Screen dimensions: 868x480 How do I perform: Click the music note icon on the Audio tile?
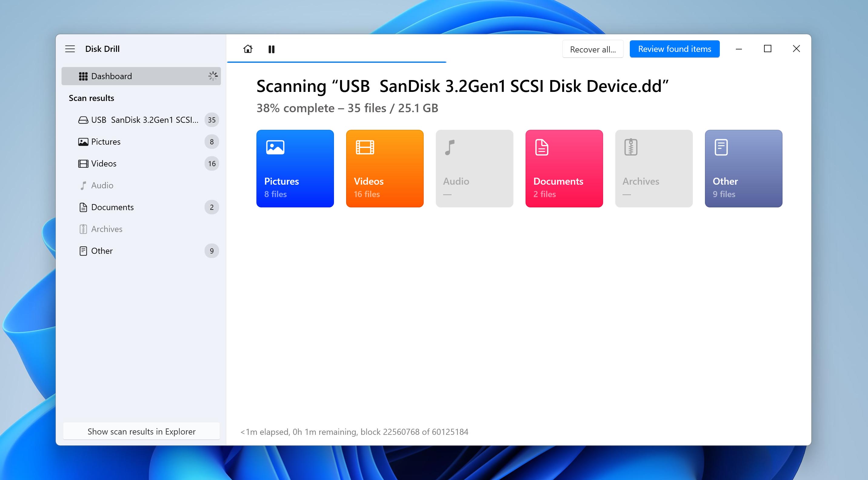click(x=450, y=147)
